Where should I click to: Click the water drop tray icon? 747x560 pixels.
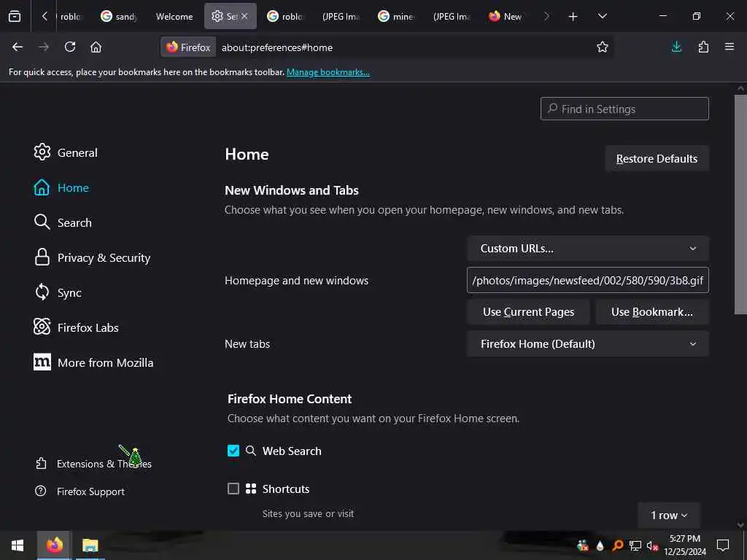pyautogui.click(x=600, y=545)
